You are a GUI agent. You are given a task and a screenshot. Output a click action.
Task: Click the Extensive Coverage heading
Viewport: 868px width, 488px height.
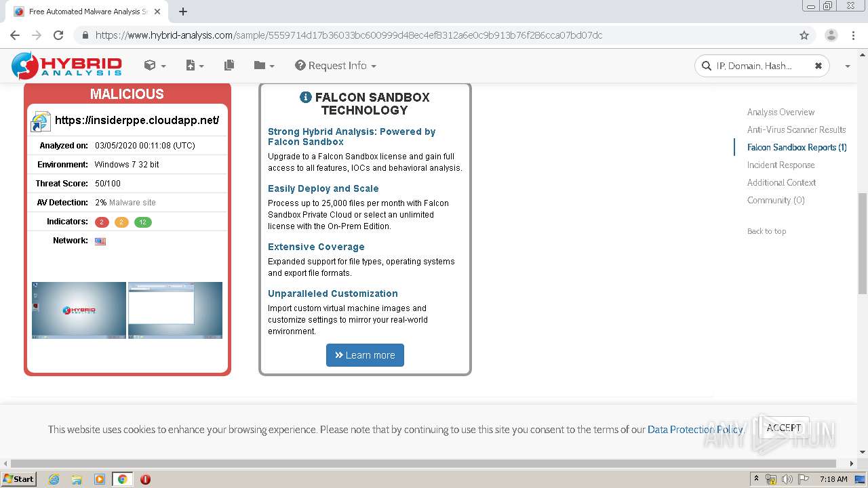pos(316,247)
